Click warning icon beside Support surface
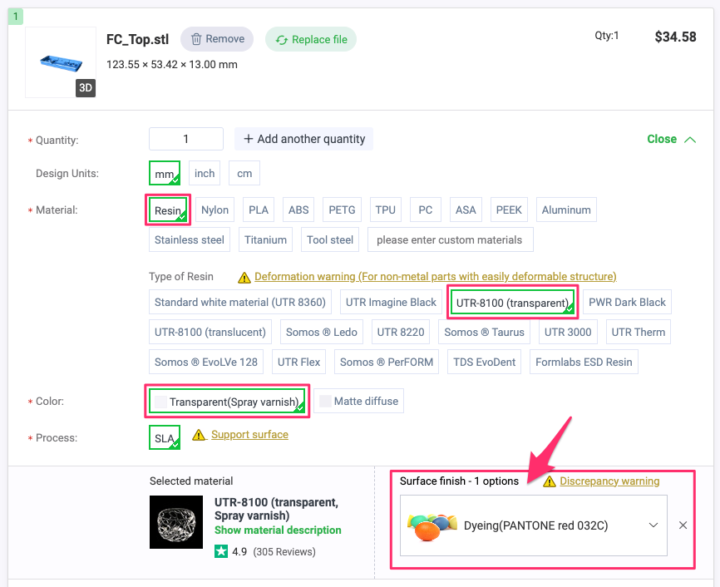 pyautogui.click(x=199, y=435)
